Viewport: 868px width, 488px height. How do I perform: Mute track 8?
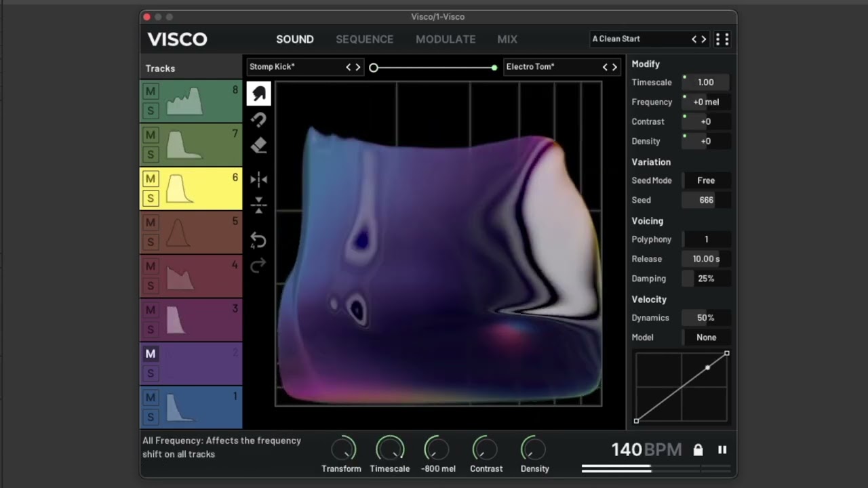151,91
